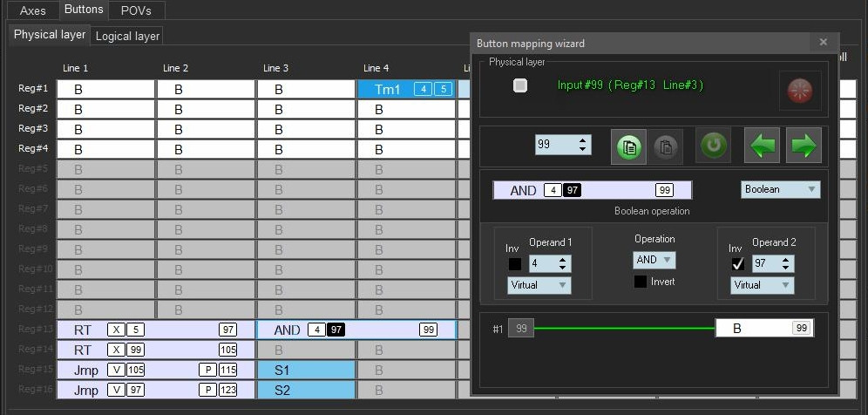The height and width of the screenshot is (415, 868).
Task: Select S2 cell in Reg#16
Action: coord(306,390)
